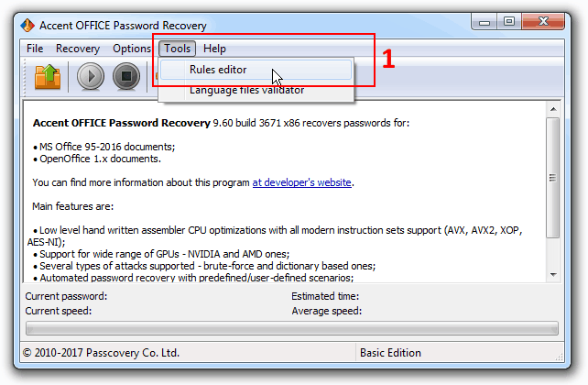Collapse the Tools menu
Image resolution: width=588 pixels, height=385 pixels.
coord(177,49)
